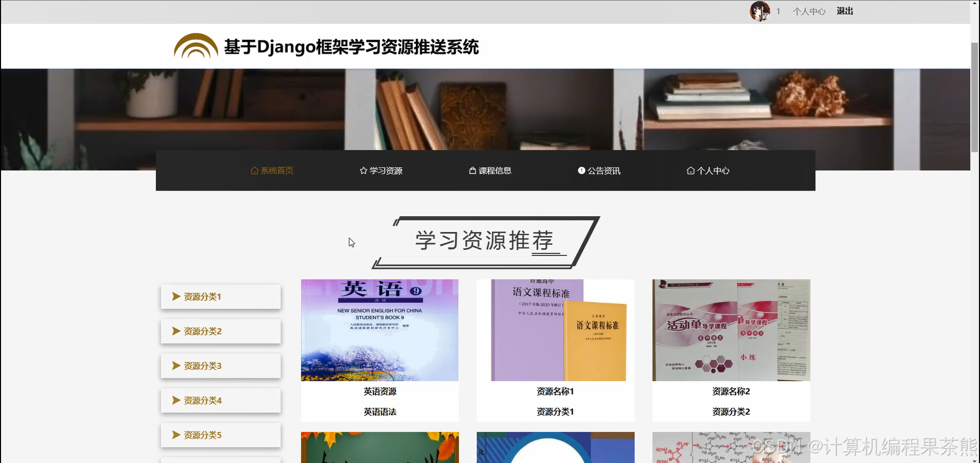980x463 pixels.
Task: Click arrow icon of 资源分类2
Action: 176,331
